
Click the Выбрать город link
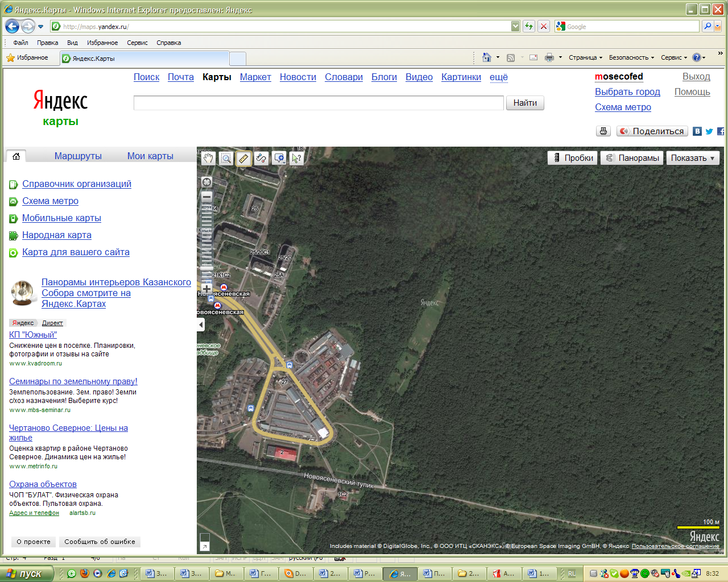(627, 92)
